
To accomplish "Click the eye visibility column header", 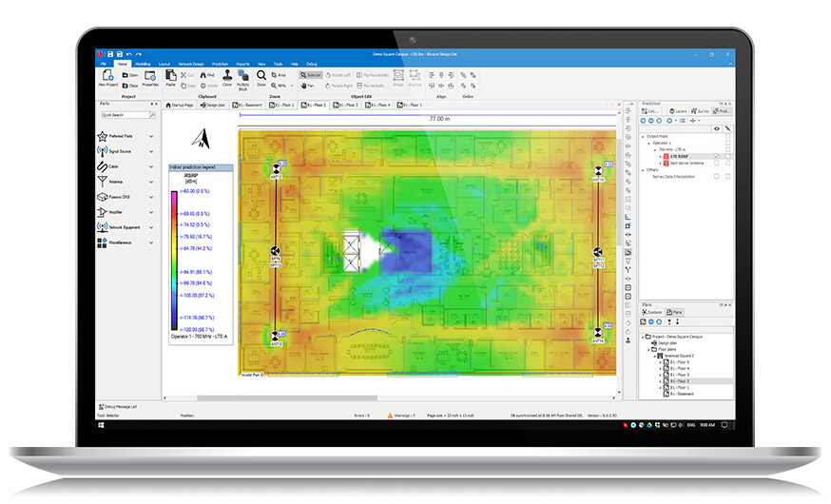I will pos(717,128).
